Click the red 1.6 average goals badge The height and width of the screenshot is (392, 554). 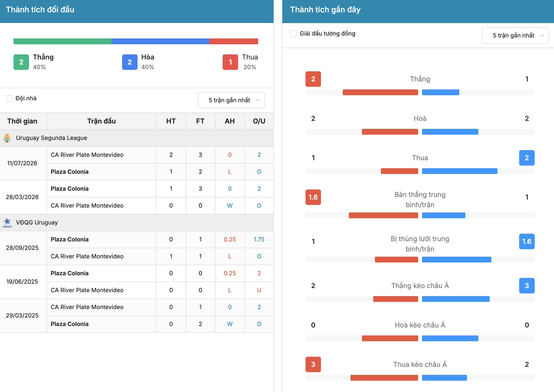point(313,197)
